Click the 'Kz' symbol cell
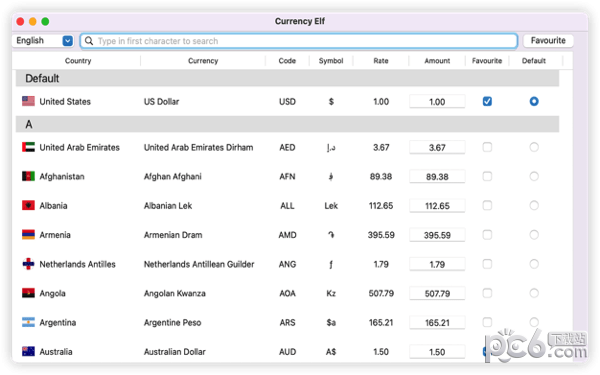 [x=331, y=293]
